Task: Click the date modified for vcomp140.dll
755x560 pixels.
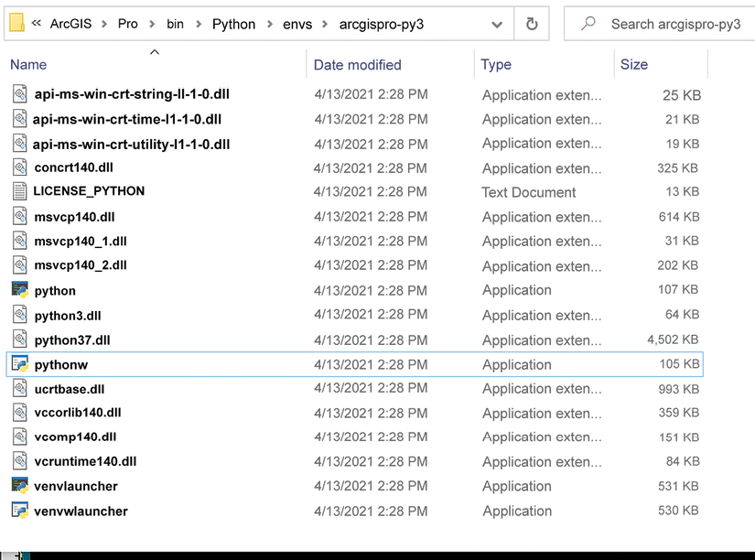Action: (371, 436)
